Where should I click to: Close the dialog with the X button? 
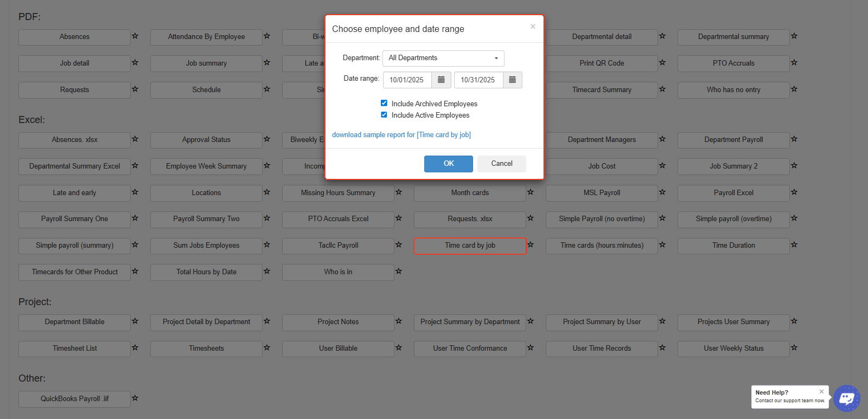(533, 27)
